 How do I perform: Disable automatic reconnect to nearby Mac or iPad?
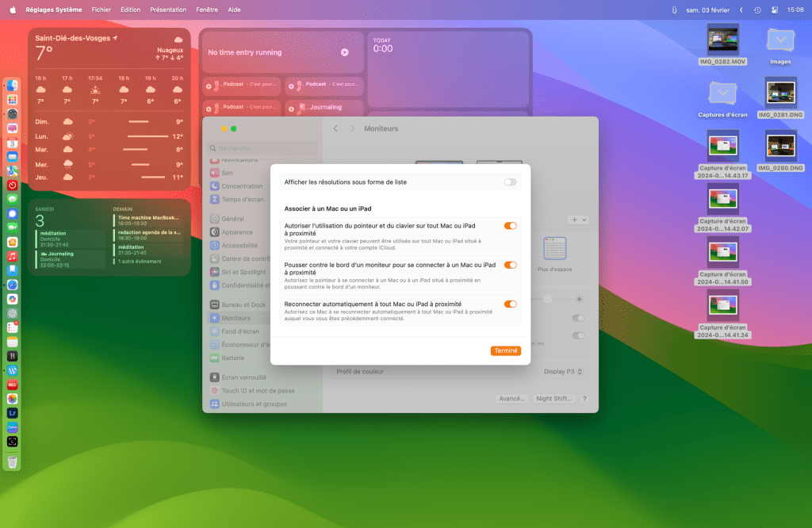[510, 304]
